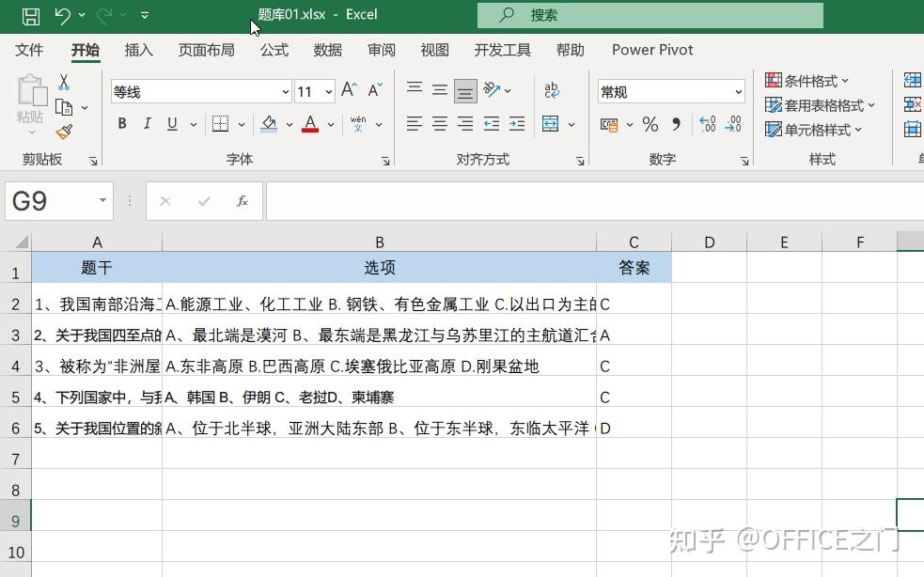This screenshot has width=924, height=577.
Task: Click the red font color swatch
Action: (x=309, y=131)
